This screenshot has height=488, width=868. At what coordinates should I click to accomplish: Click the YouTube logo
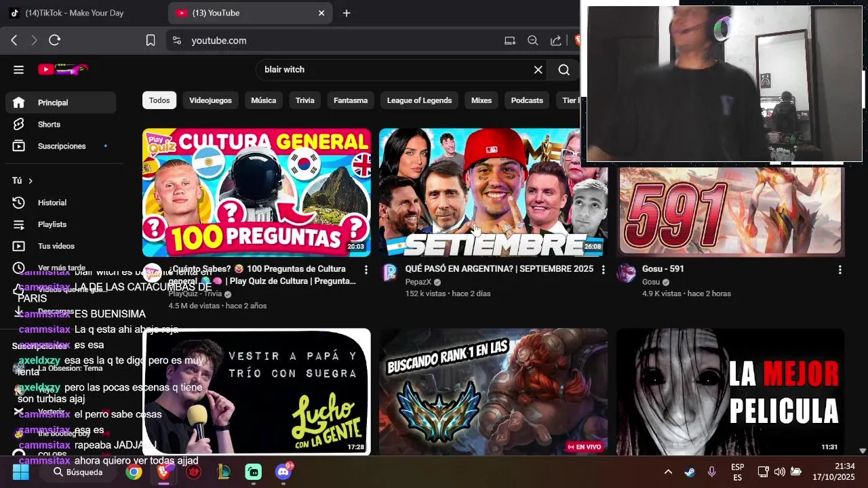point(63,69)
